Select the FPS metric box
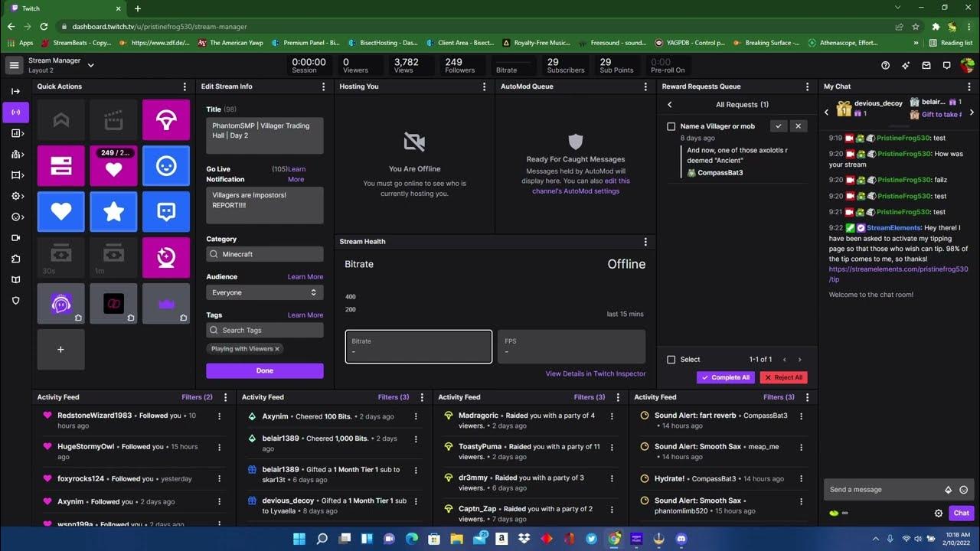Viewport: 980px width, 551px height. coord(572,347)
